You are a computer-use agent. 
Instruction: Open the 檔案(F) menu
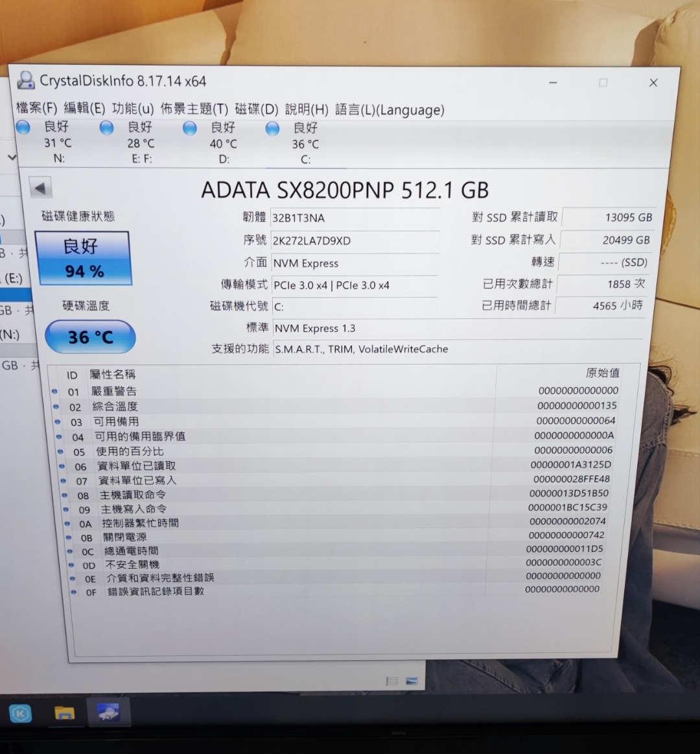pos(36,108)
